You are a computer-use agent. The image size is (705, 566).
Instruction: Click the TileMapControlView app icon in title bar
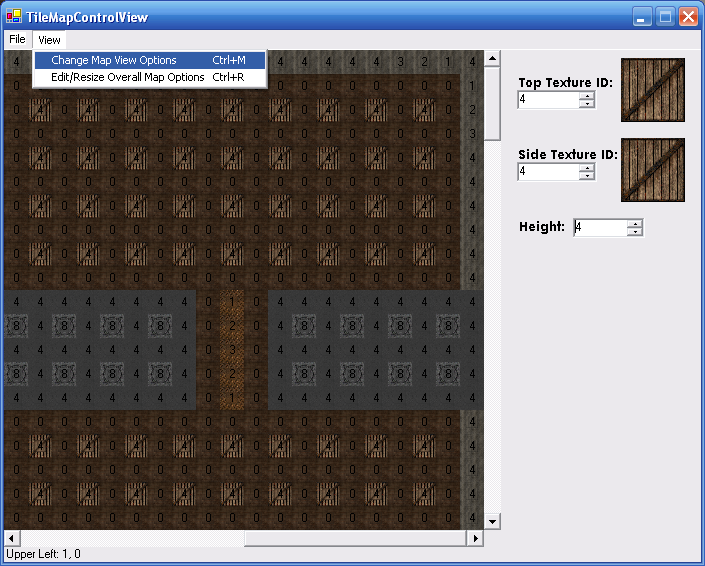13,16
